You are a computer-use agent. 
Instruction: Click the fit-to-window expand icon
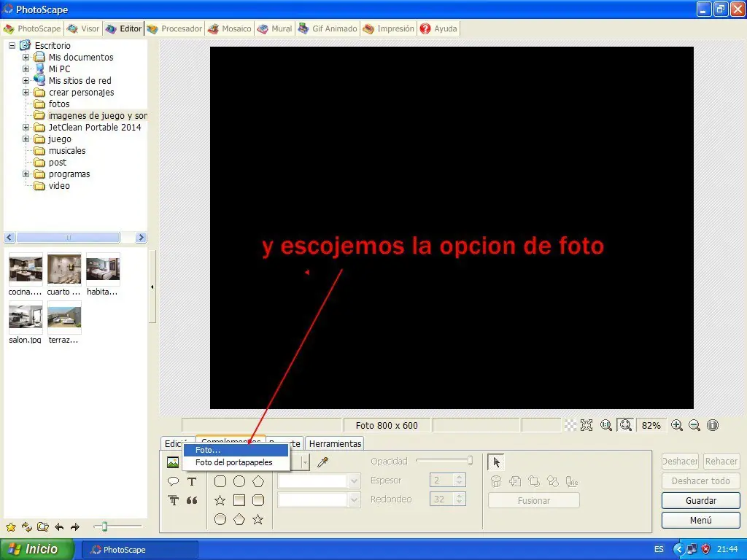(587, 425)
